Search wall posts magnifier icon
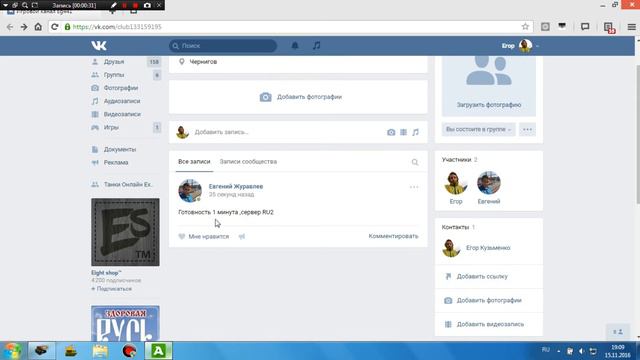Viewport: 640px width, 360px height. pos(415,162)
